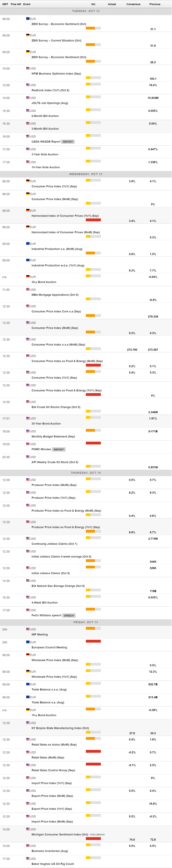Open JOLTS Job Openings (Aug) event
This screenshot has width=172, height=868.
(x=50, y=103)
